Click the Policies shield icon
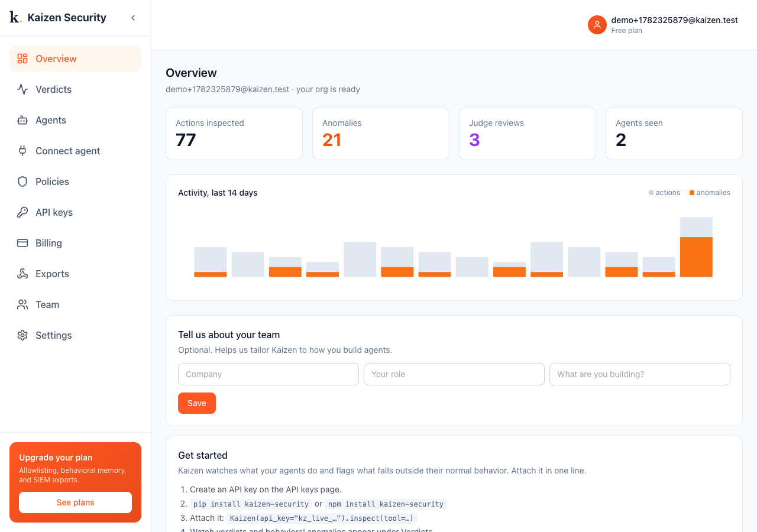Image resolution: width=757 pixels, height=532 pixels. 22,181
